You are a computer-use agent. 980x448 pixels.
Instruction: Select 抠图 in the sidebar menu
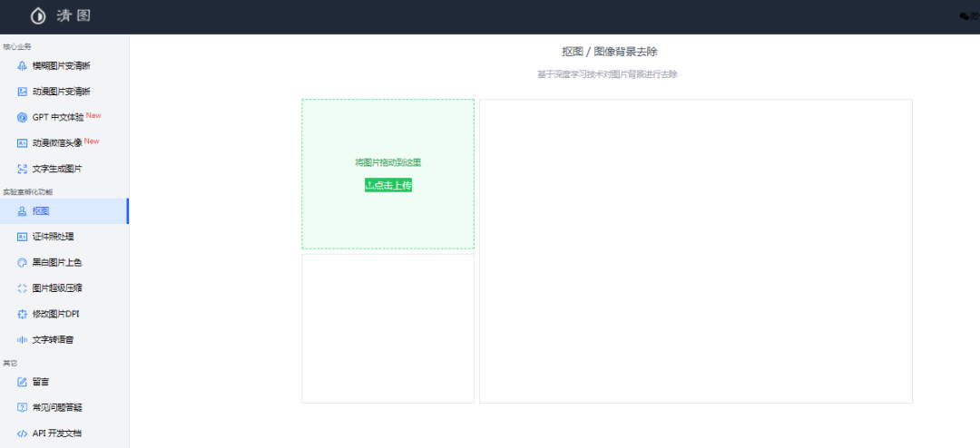[41, 211]
